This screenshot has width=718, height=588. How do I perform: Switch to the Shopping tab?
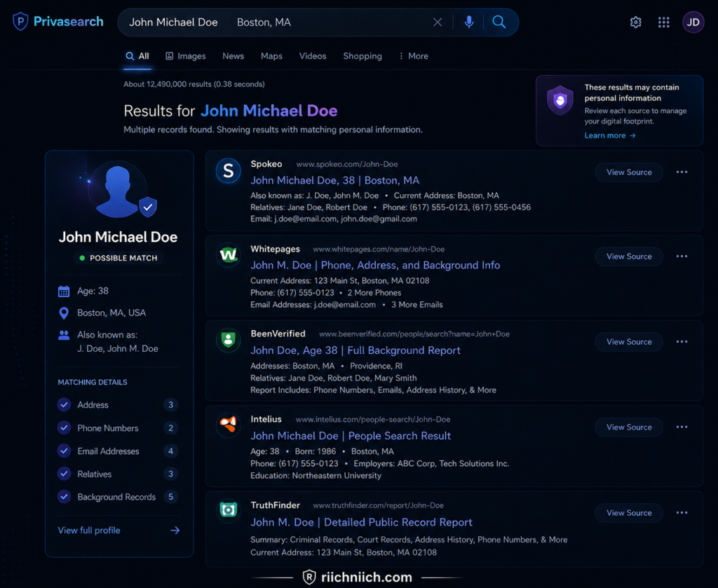click(x=363, y=56)
